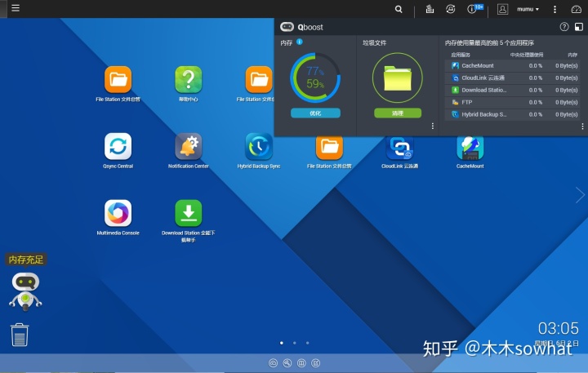Viewport: 588px width, 373px height.
Task: Open the external devices icon in top bar
Action: coord(450,9)
